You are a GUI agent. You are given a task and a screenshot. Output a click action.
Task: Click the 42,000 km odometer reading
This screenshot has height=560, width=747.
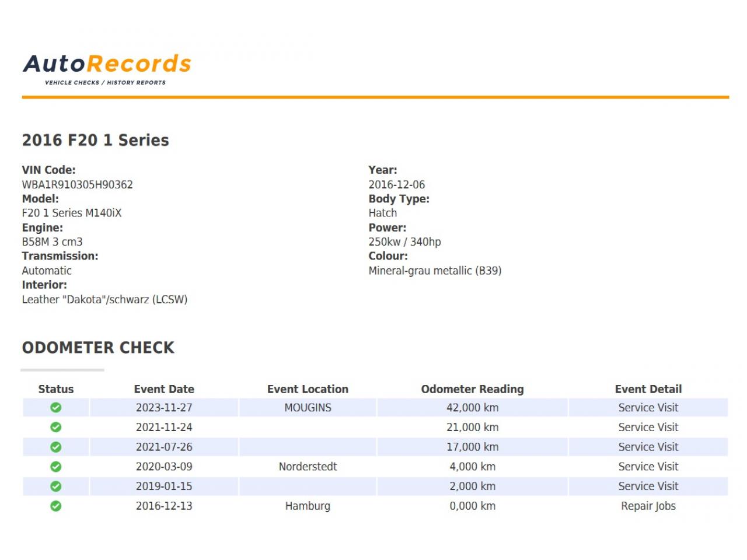tap(472, 408)
